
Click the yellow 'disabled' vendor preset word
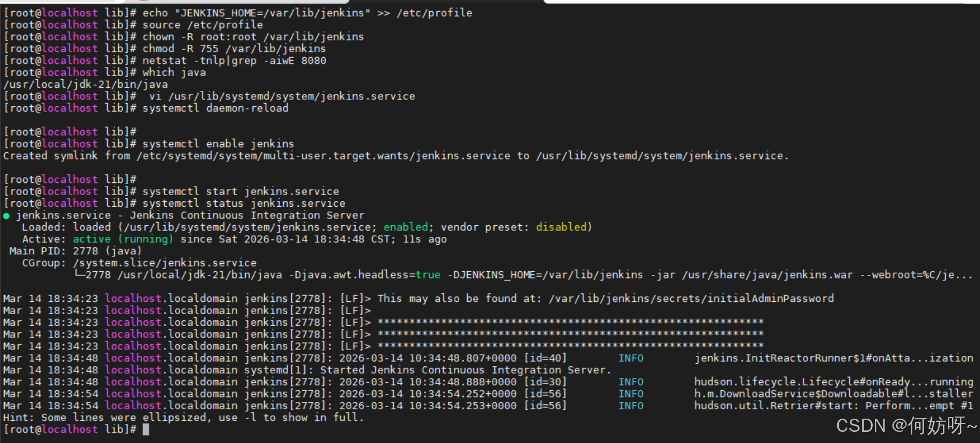(561, 227)
